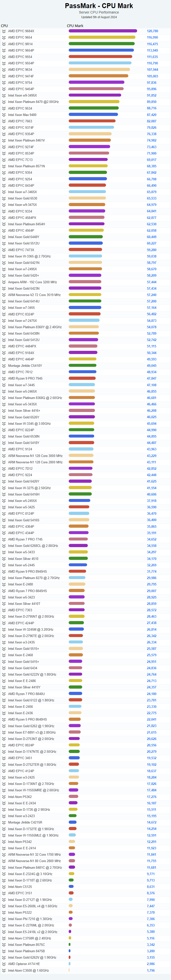The height and width of the screenshot is (980, 171).
Task: Click the 120,780 score for EPYC 9684X
Action: coord(152,31)
